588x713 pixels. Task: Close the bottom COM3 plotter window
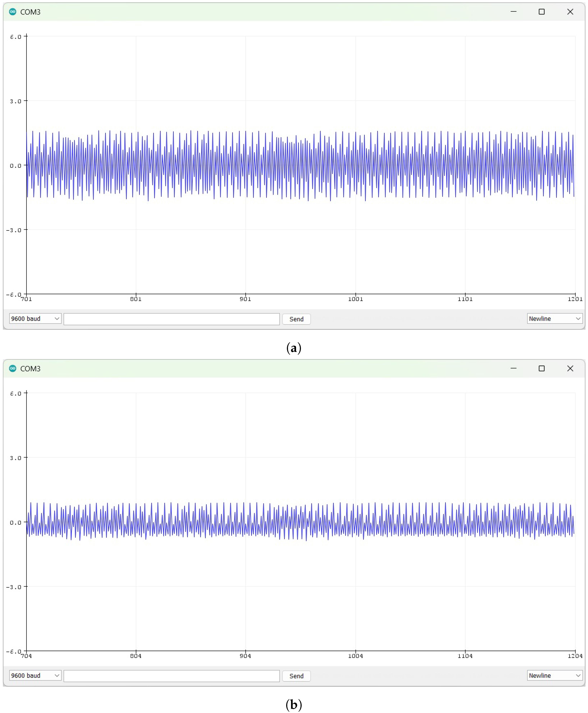(x=570, y=368)
